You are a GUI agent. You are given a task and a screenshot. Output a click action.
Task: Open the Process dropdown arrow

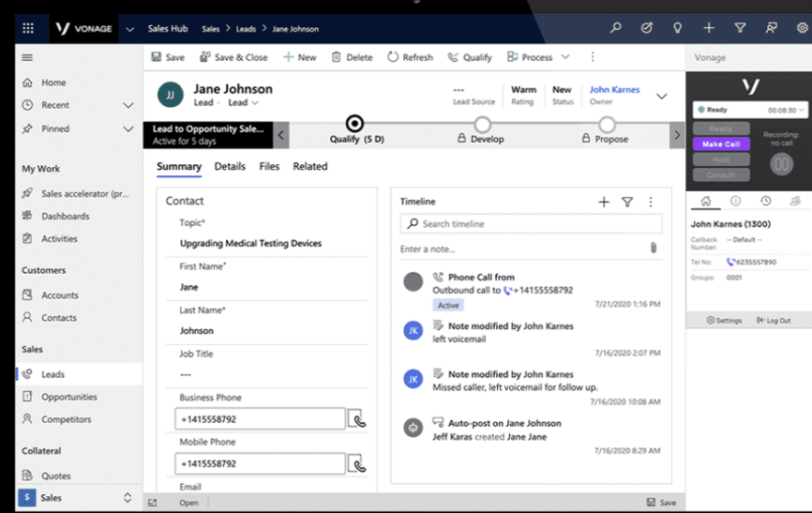point(565,57)
